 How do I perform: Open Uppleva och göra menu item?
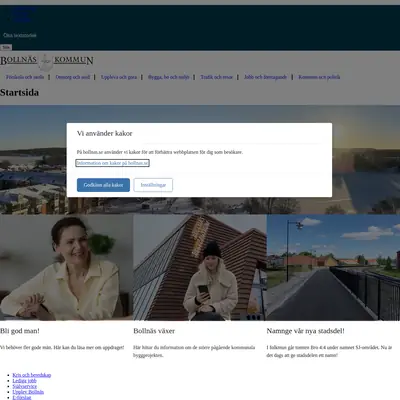(119, 77)
